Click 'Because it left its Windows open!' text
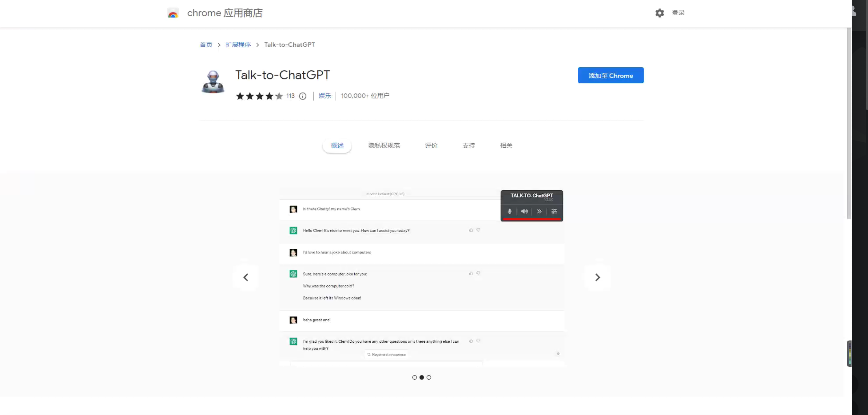The width and height of the screenshot is (868, 415). tap(332, 298)
